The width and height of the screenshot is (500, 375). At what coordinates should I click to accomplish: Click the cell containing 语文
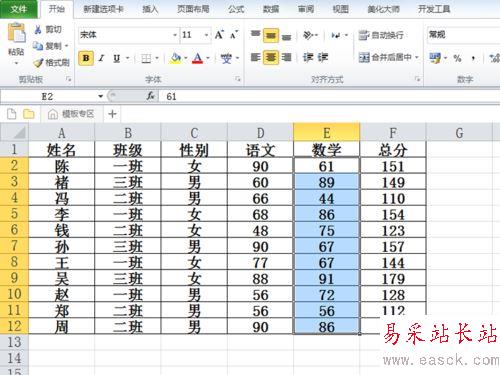click(x=260, y=150)
